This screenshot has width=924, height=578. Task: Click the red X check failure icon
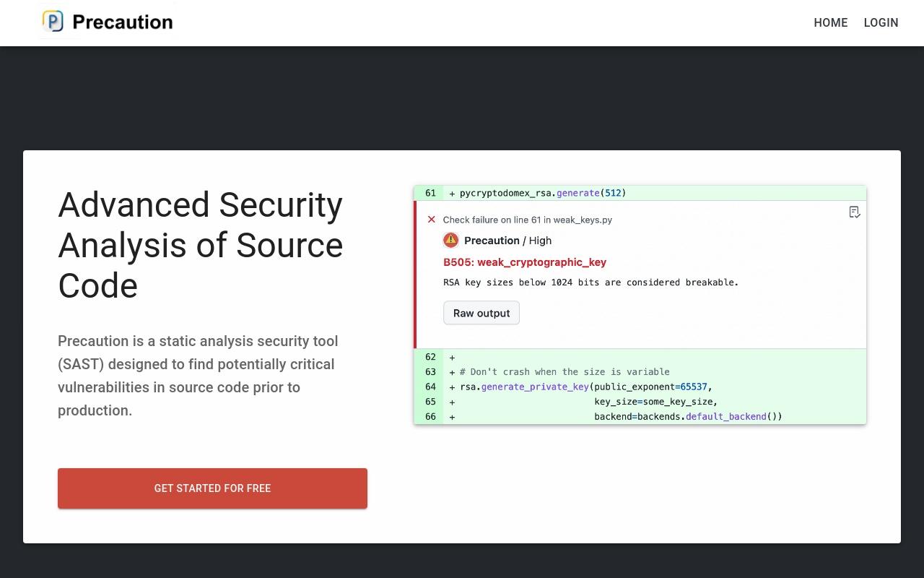432,220
